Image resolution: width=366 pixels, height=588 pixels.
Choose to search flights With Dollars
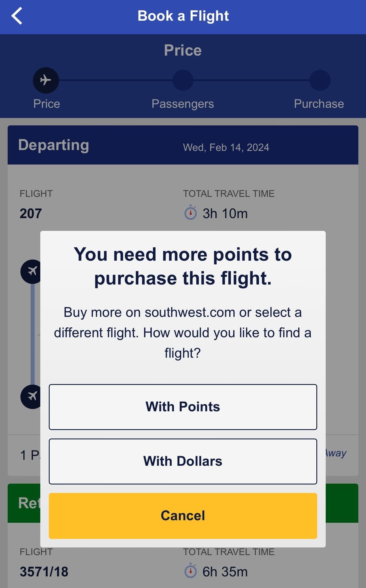click(183, 461)
